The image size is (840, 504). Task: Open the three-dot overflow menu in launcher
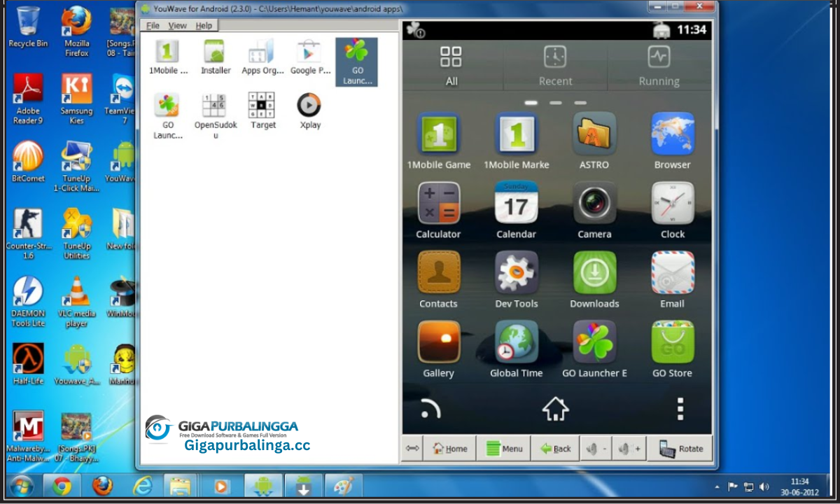680,409
